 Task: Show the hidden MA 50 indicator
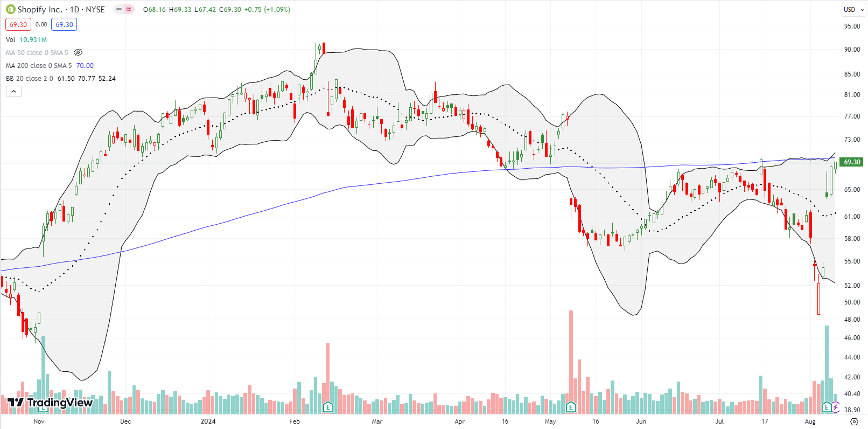(78, 52)
